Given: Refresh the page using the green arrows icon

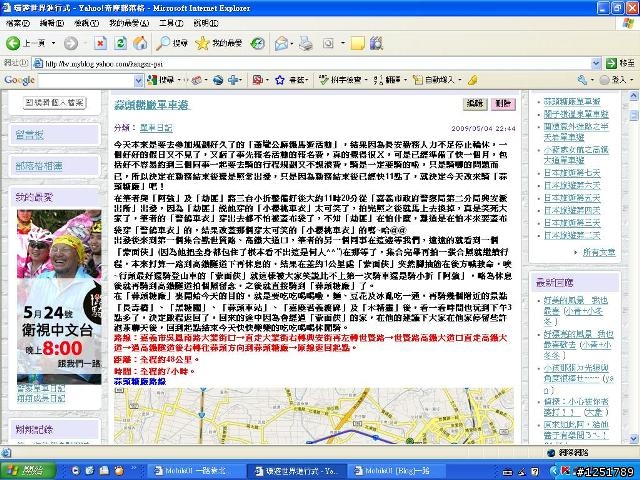Looking at the screenshot, I should tap(120, 43).
